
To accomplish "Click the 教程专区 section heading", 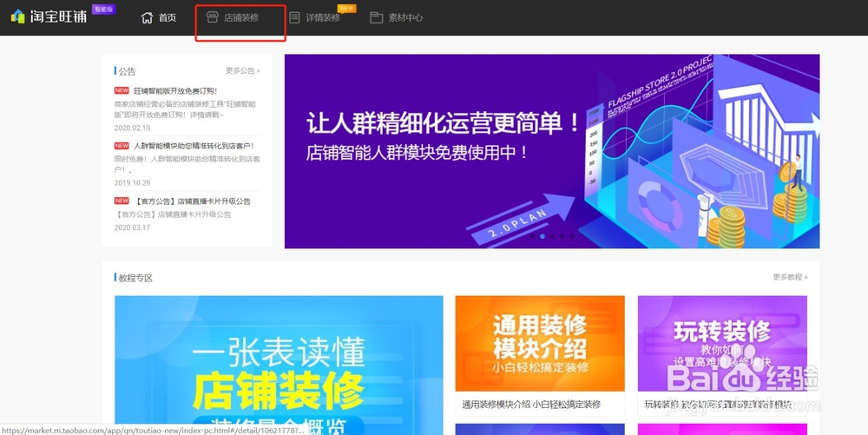I will 135,278.
